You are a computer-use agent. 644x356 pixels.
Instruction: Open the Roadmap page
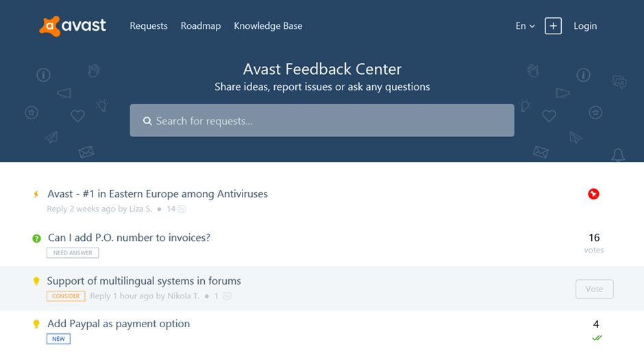(201, 26)
